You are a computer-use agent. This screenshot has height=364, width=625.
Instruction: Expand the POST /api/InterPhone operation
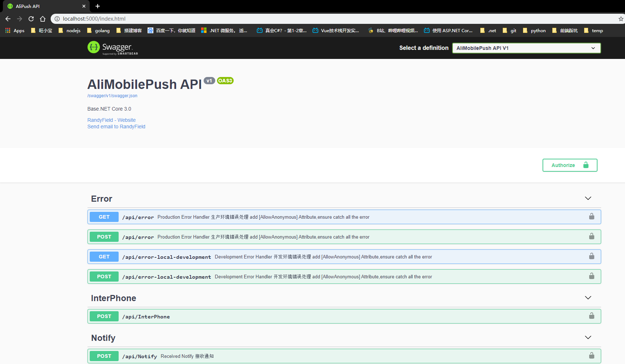coord(344,316)
